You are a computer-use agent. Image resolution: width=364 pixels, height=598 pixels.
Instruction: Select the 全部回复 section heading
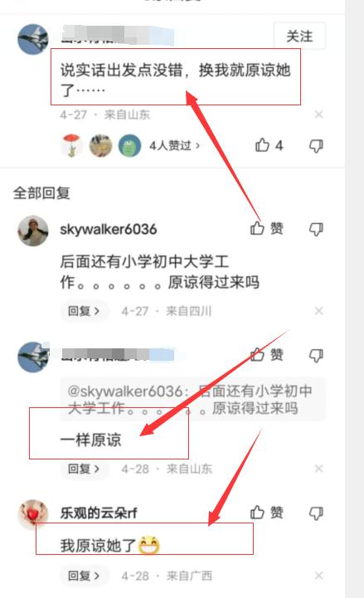[x=41, y=193]
